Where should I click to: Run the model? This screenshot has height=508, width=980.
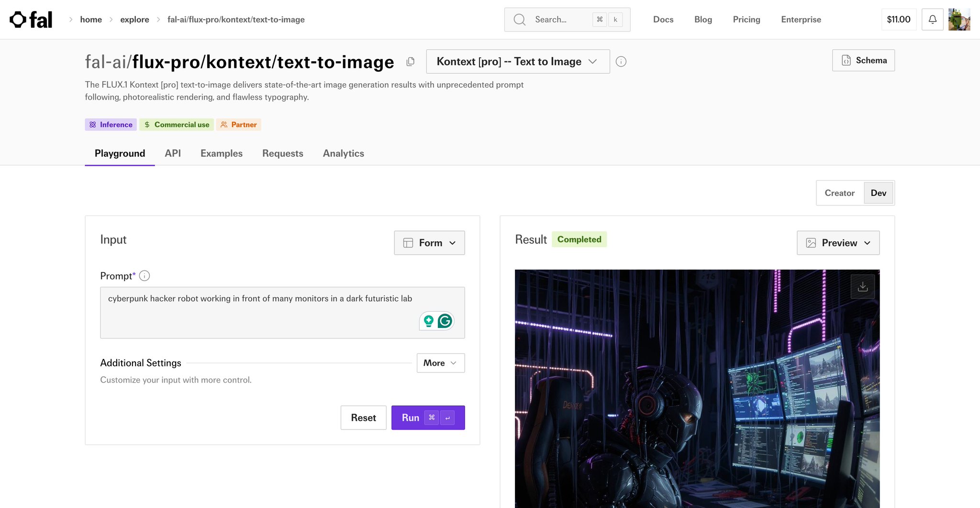(428, 418)
